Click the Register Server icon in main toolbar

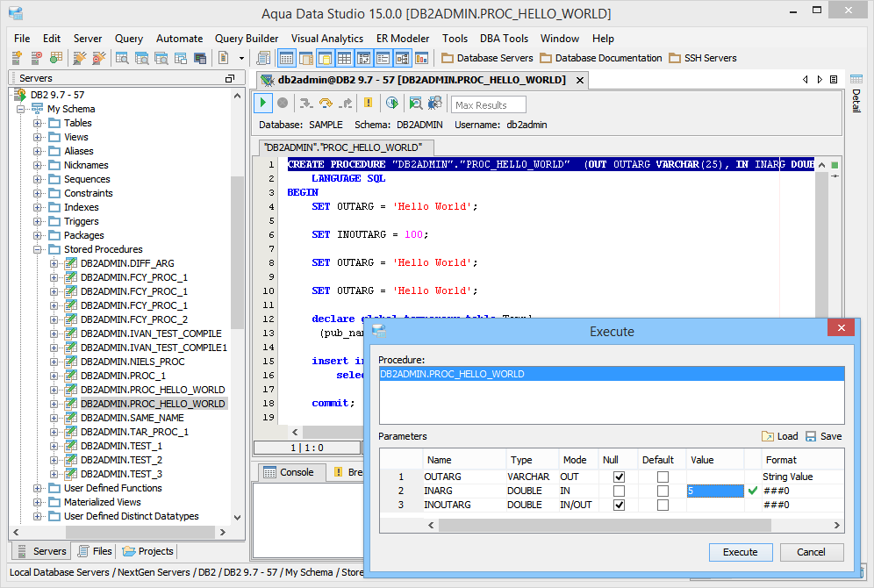point(18,58)
